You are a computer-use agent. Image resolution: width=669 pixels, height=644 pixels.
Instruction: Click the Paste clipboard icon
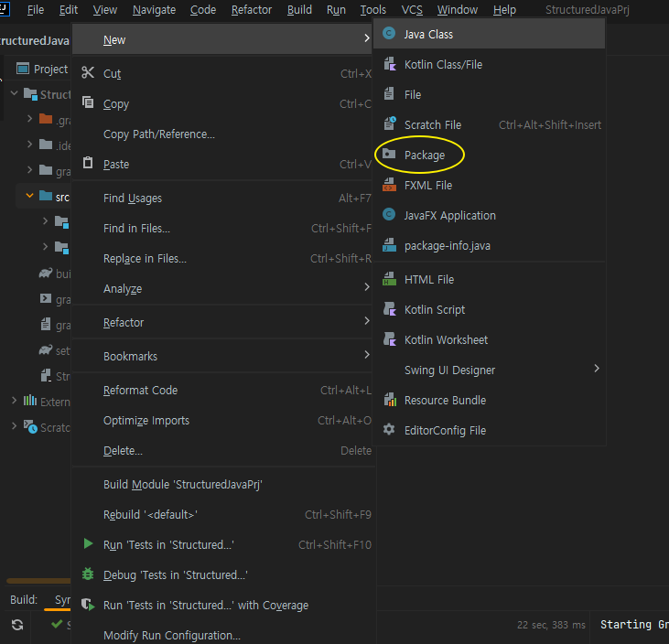[x=88, y=163]
